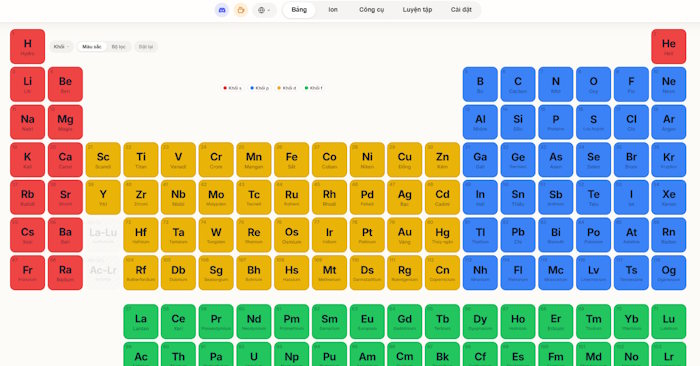Screen dimensions: 700x366
Task: Toggle the blue Khối p legend item
Action: coord(259,88)
